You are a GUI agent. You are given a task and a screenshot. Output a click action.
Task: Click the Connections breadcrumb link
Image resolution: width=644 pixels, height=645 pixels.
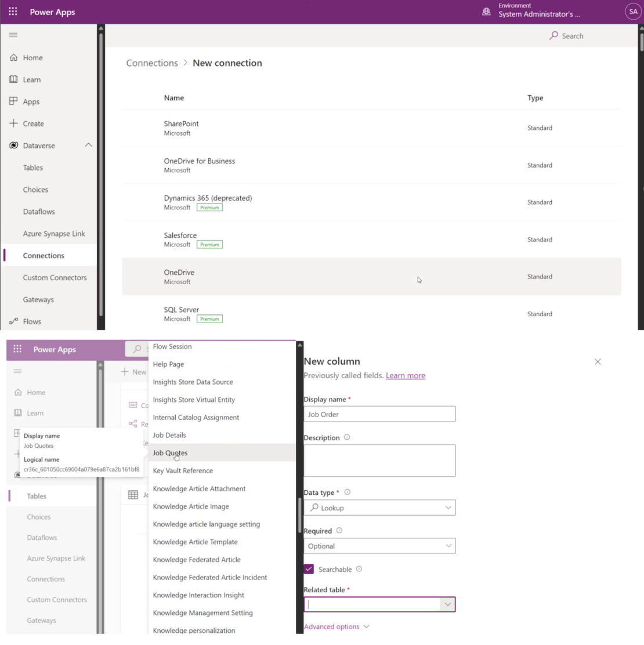point(152,63)
